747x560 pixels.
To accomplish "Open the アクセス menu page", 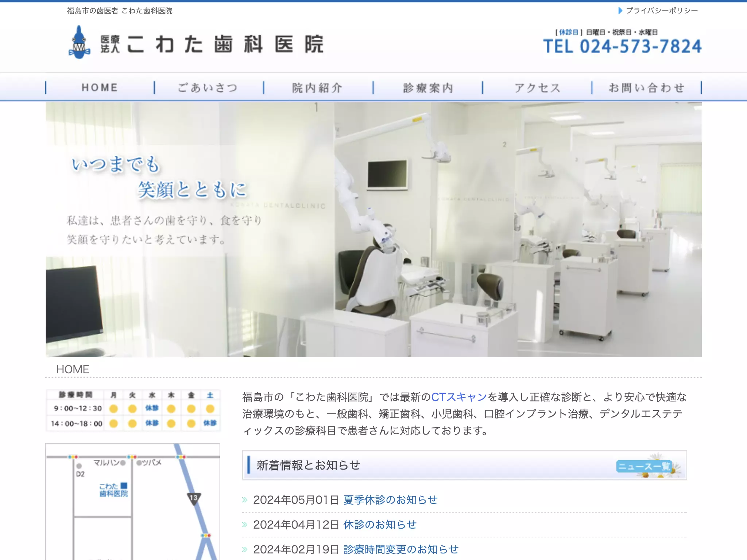I will (x=537, y=87).
